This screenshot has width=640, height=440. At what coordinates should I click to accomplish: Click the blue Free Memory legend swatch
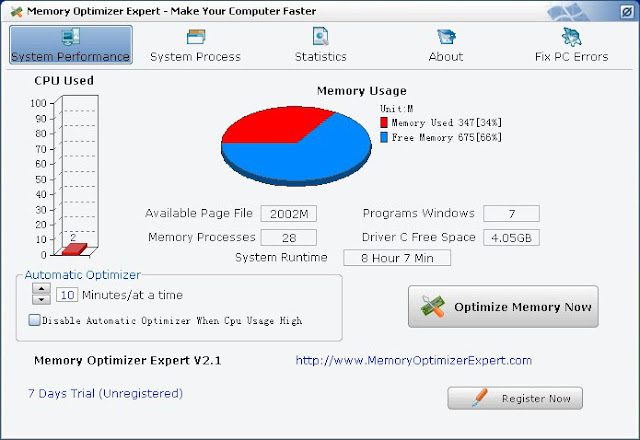click(x=384, y=137)
